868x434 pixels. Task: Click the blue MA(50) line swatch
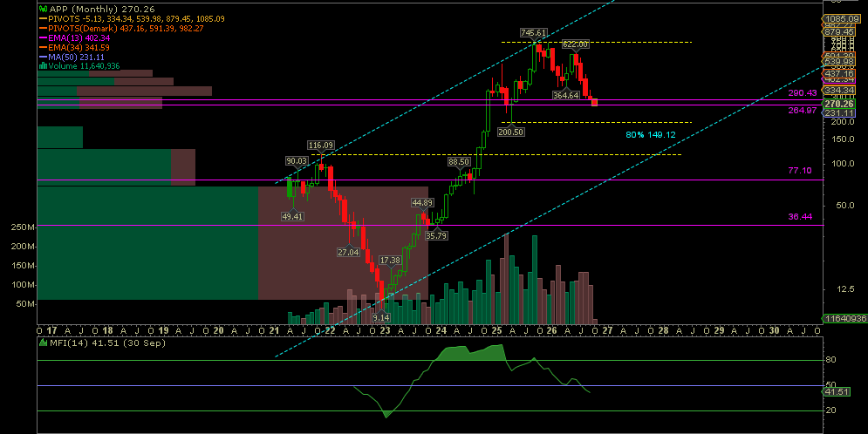coord(43,57)
